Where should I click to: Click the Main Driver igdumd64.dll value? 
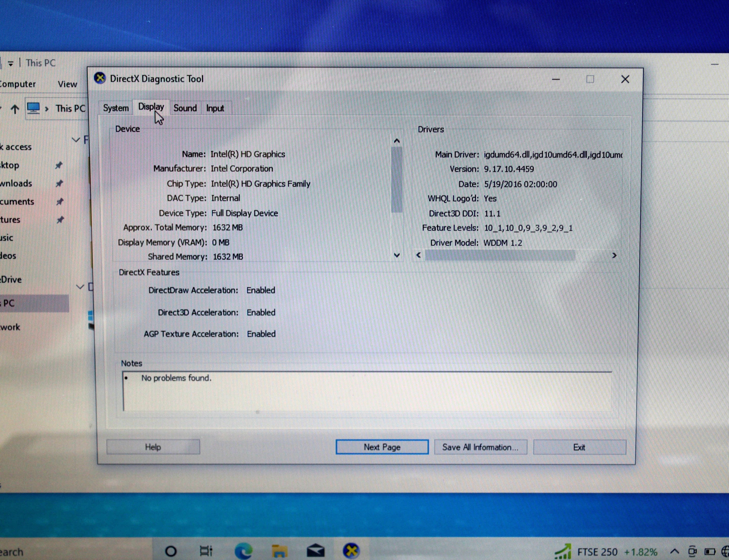(553, 155)
